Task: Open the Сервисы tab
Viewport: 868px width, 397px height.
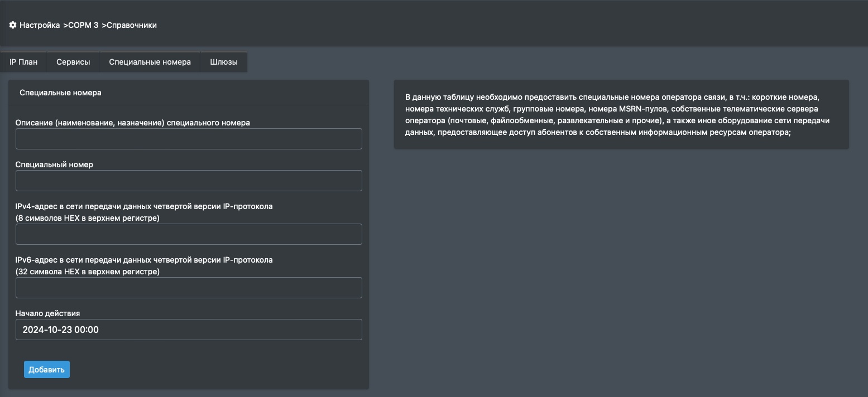Action: click(73, 62)
